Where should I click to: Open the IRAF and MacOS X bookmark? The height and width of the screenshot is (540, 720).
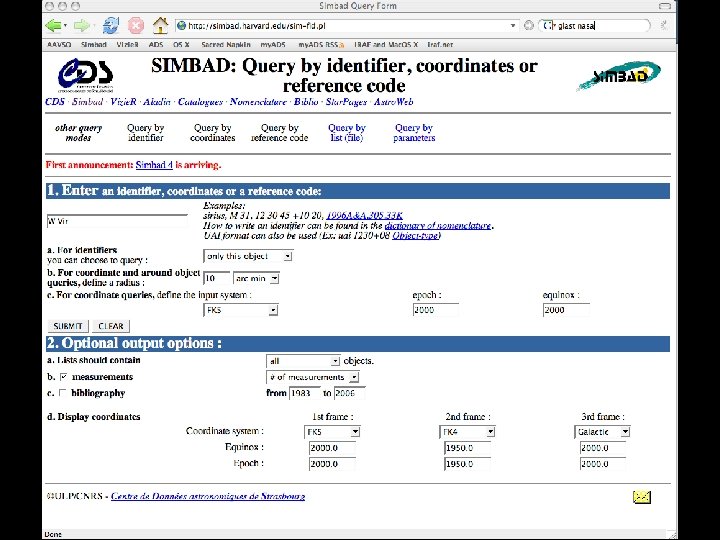pos(386,45)
